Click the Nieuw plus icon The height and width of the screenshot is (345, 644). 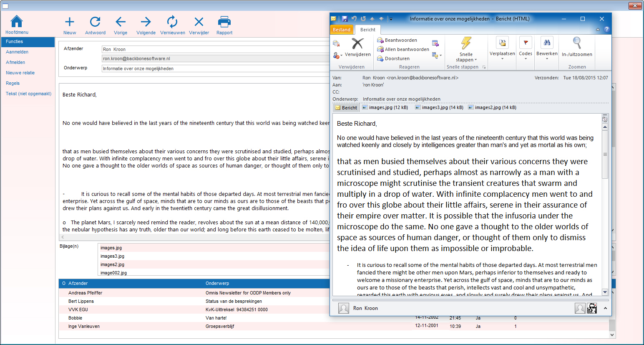click(x=70, y=22)
